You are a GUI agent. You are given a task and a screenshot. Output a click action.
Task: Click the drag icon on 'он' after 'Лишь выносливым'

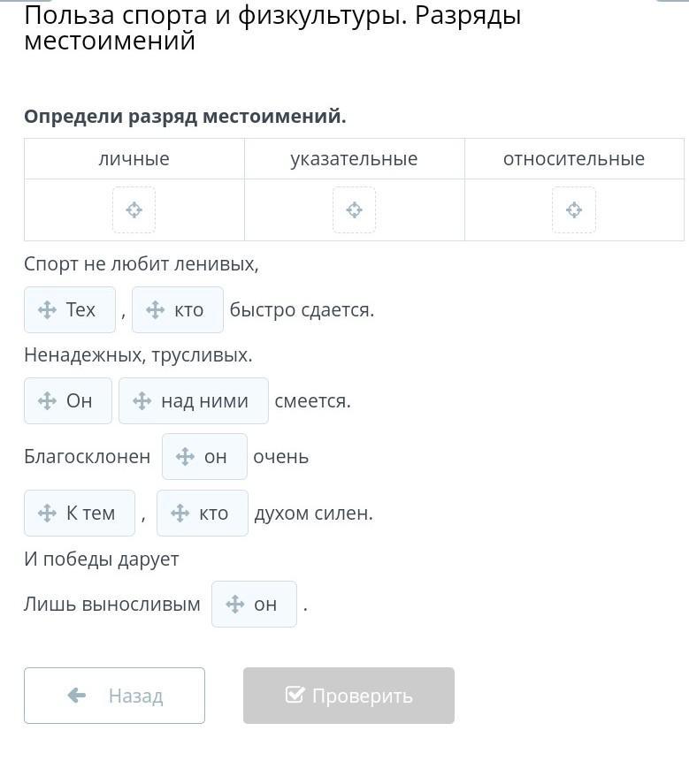tap(234, 604)
